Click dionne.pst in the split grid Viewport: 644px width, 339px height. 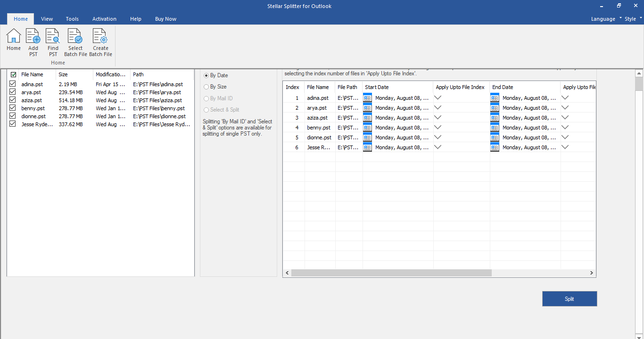[x=320, y=137]
